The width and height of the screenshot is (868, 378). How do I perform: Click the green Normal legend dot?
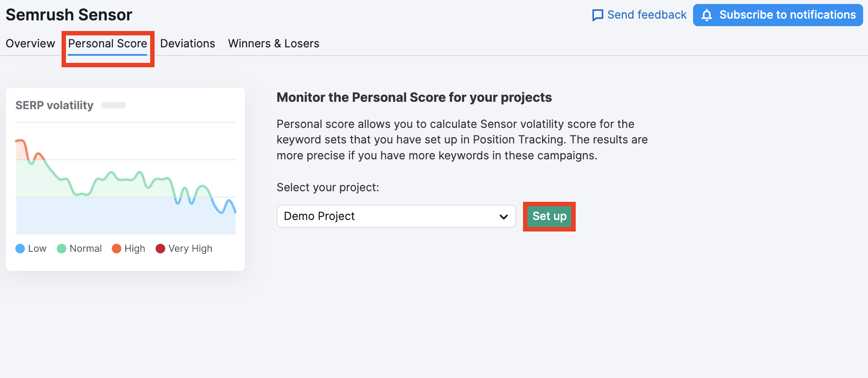pyautogui.click(x=62, y=249)
